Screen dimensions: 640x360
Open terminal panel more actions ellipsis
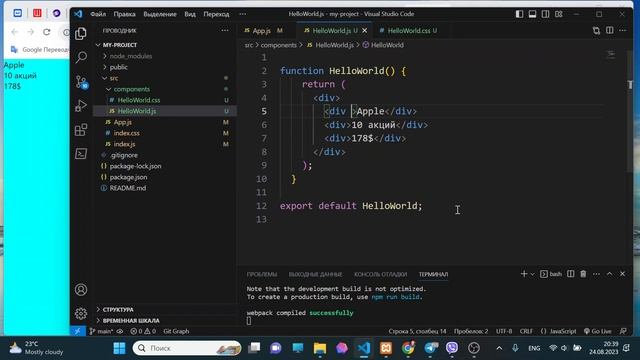click(x=596, y=274)
